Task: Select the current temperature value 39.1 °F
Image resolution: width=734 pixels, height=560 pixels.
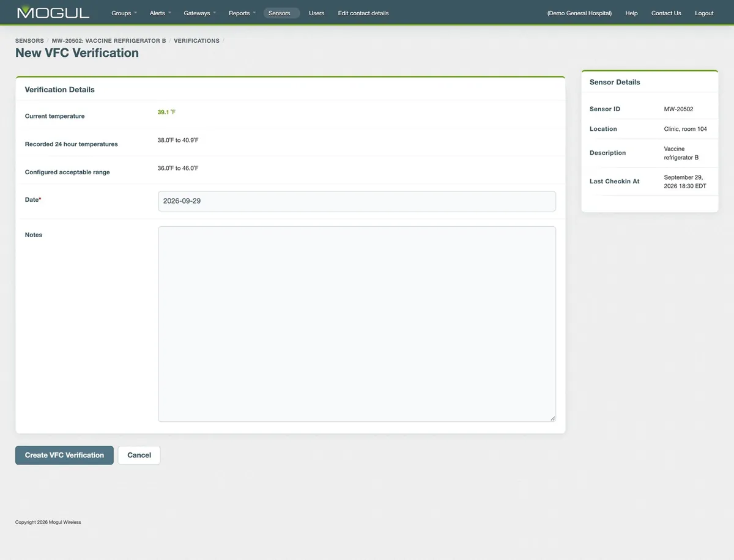Action: pyautogui.click(x=166, y=112)
